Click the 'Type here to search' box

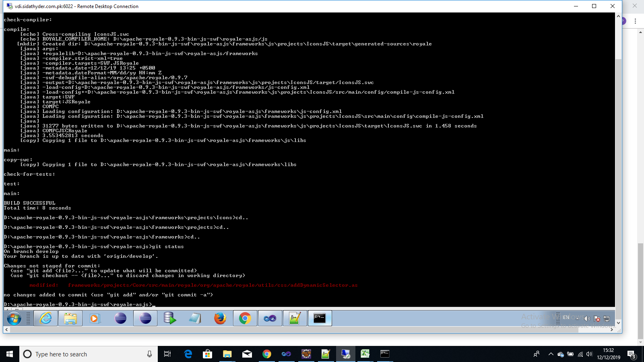tap(89, 354)
